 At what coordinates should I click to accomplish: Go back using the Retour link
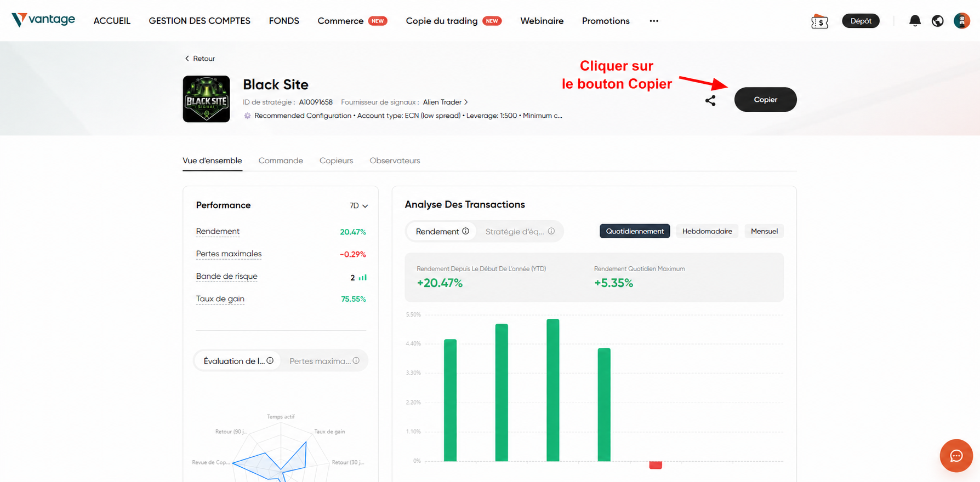click(200, 59)
